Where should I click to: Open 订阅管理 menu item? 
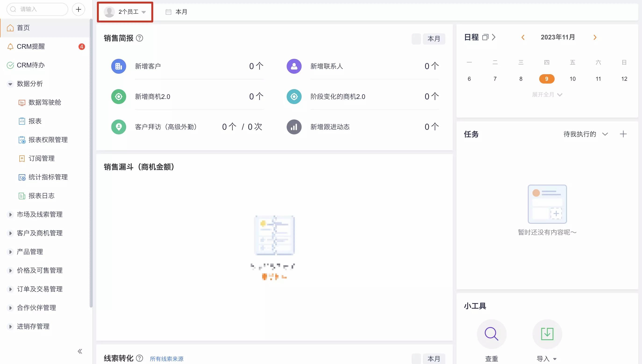(x=45, y=158)
